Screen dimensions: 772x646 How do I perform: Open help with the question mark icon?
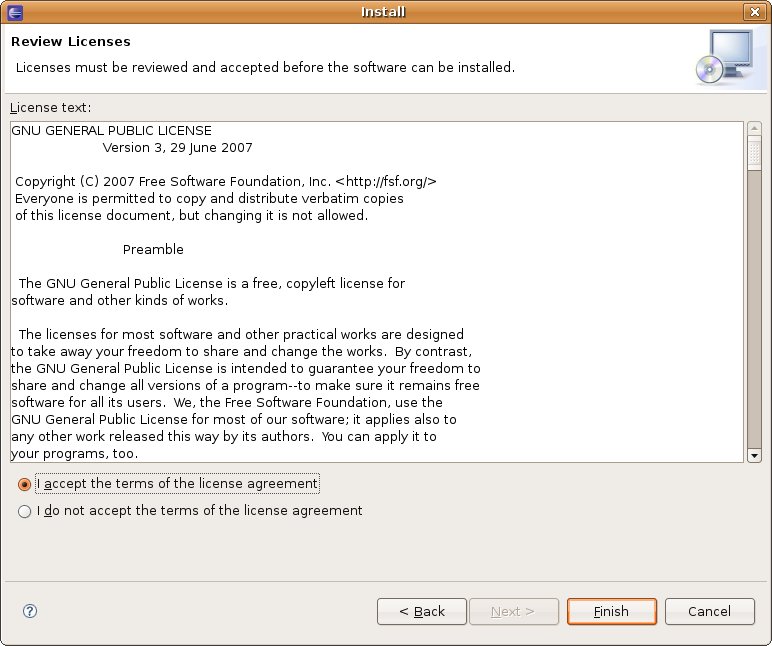[x=30, y=611]
